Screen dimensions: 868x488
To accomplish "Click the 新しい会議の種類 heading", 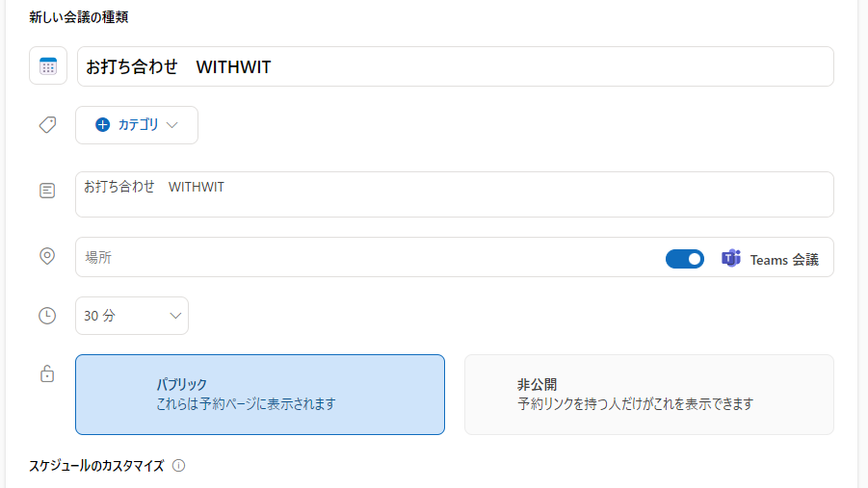I will pyautogui.click(x=79, y=16).
